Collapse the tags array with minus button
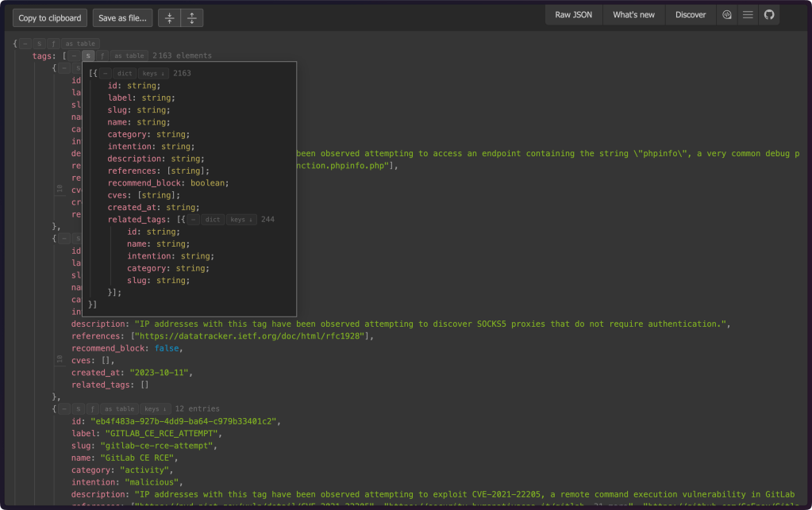The image size is (812, 510). (74, 56)
